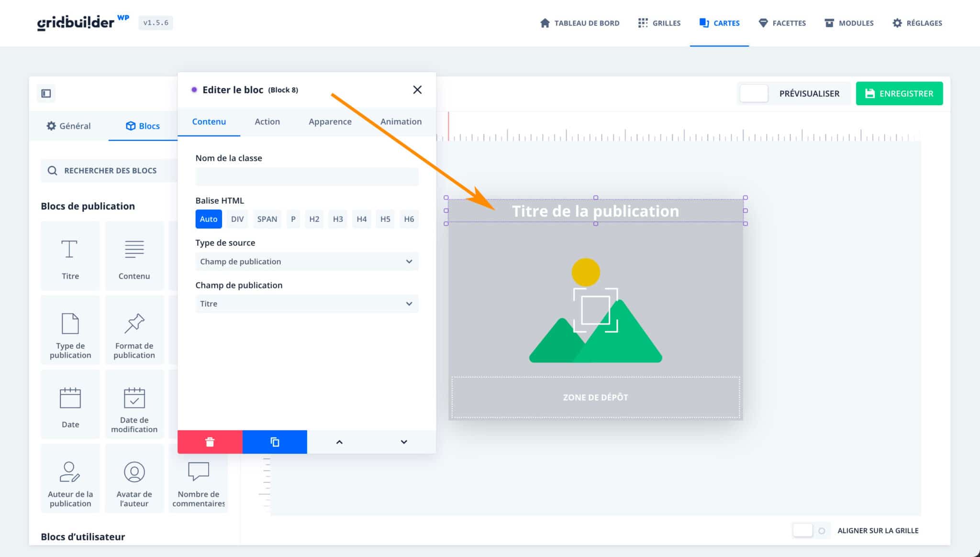This screenshot has height=557, width=980.
Task: Delete the block with the trash icon
Action: 210,441
